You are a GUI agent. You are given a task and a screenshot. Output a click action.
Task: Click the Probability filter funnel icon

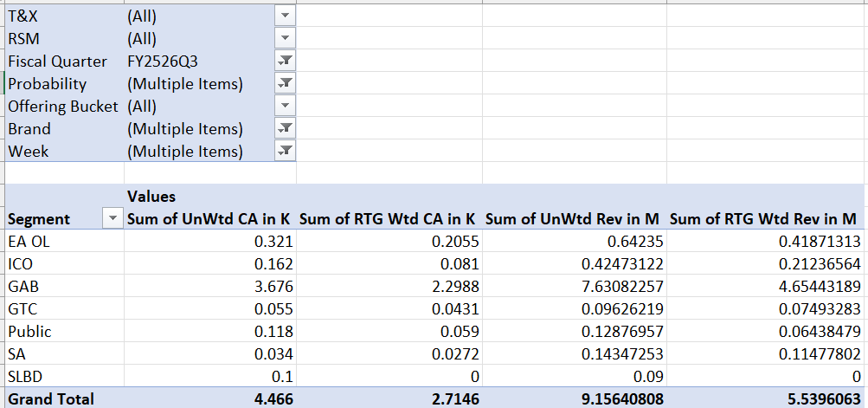tap(286, 84)
